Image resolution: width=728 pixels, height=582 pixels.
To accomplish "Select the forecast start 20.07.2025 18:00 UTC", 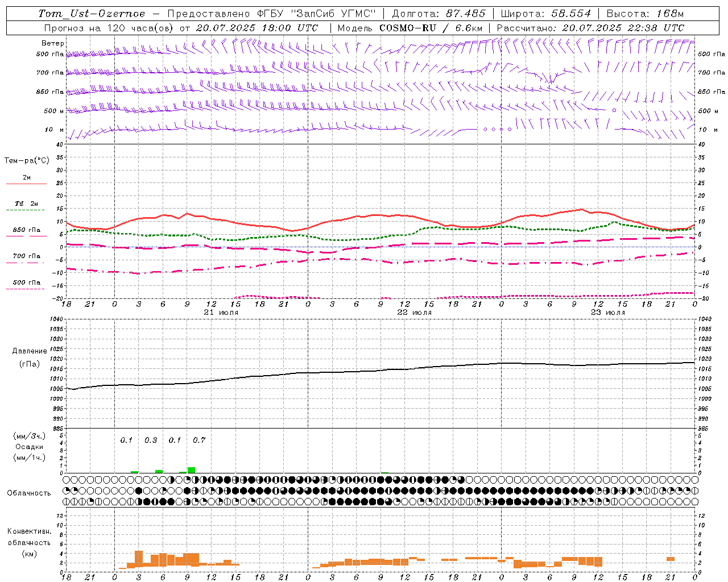I will (x=257, y=28).
